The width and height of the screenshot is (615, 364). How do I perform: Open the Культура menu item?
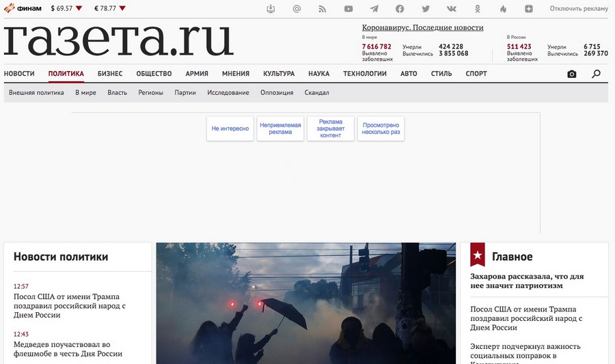click(x=279, y=74)
